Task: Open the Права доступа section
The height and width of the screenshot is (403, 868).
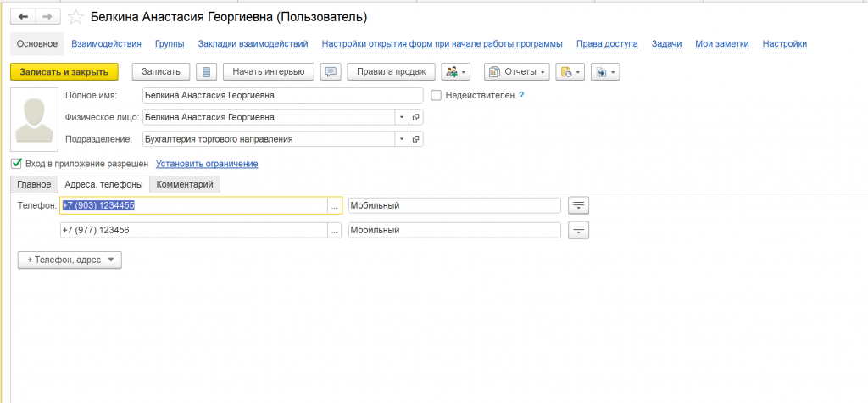Action: (x=607, y=43)
